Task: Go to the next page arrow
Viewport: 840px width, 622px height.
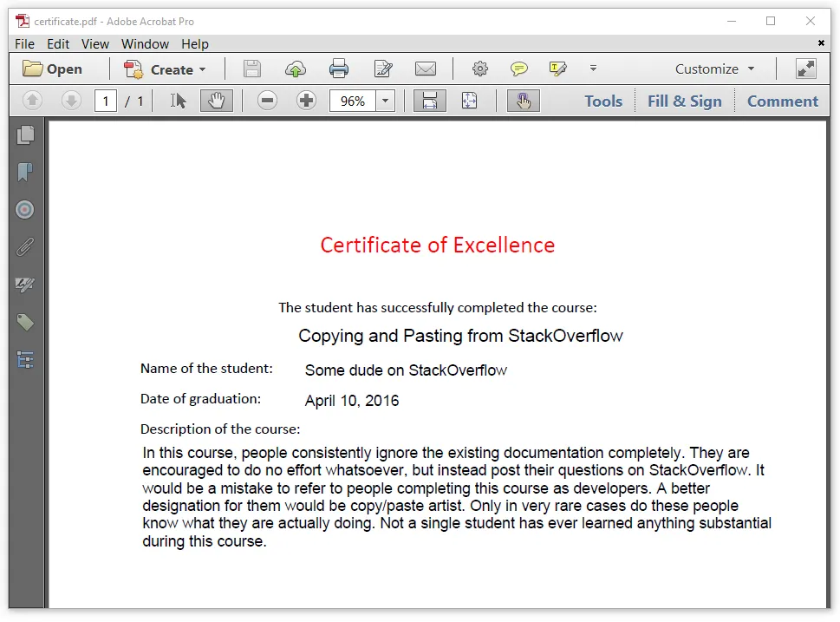Action: [x=71, y=101]
